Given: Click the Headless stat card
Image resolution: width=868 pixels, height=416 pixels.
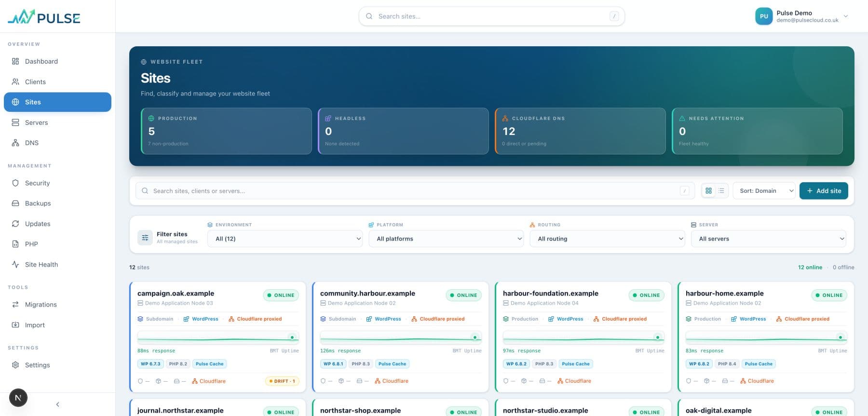Looking at the screenshot, I should click(403, 131).
